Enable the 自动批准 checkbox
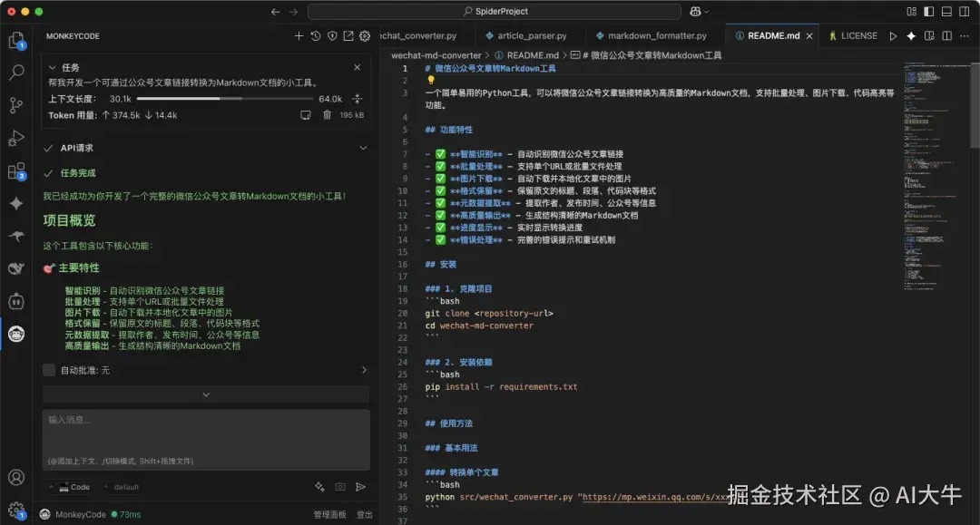 coord(49,370)
